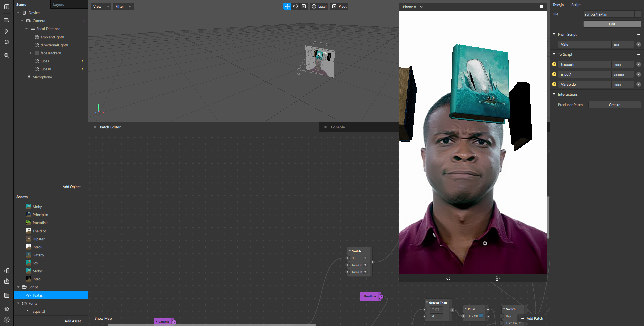Toggle the Pivot mode button
This screenshot has width=644, height=326.
(339, 6)
